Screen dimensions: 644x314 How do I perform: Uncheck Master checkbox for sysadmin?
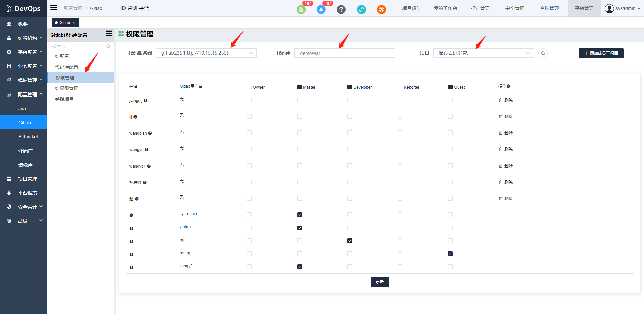[300, 215]
